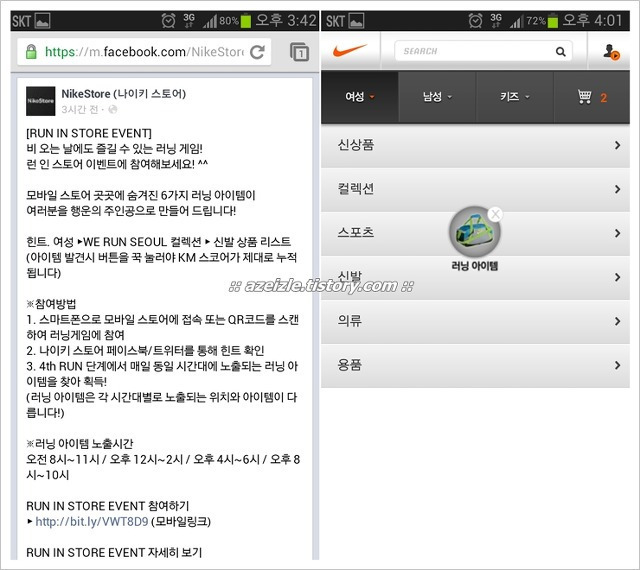Focus the Nike SEARCH input field
This screenshot has height=570, width=640.
pyautogui.click(x=483, y=51)
